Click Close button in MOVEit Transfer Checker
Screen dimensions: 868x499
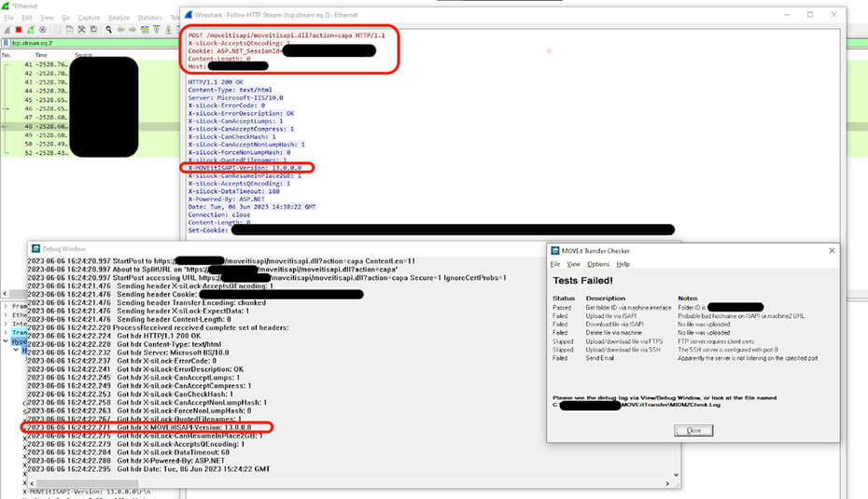coord(693,430)
